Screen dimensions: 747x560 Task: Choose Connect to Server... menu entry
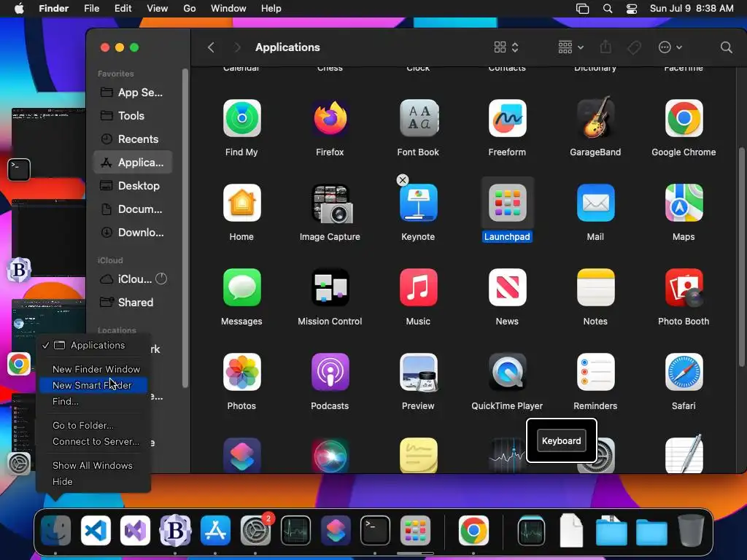pos(93,441)
